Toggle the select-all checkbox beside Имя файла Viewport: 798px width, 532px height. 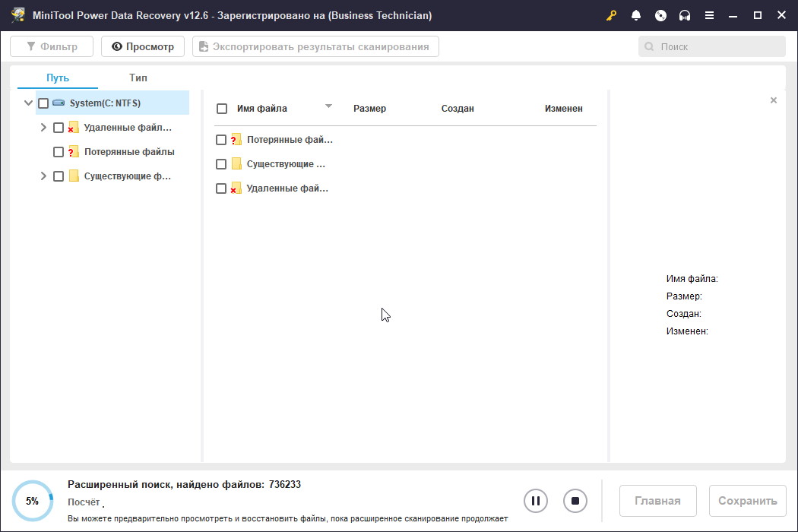click(222, 109)
